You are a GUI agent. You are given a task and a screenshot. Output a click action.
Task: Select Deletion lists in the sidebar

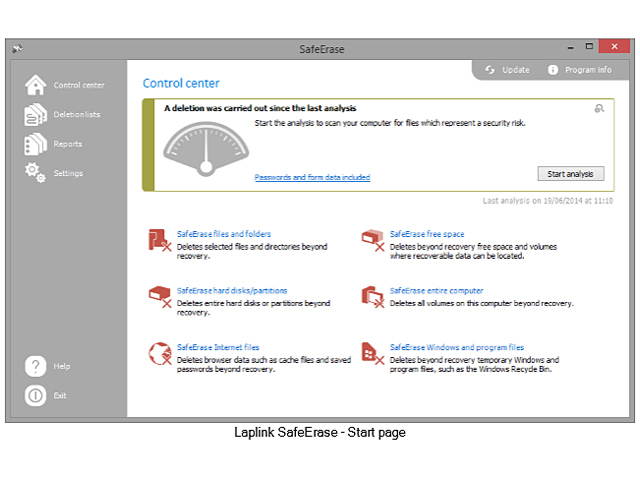[77, 114]
